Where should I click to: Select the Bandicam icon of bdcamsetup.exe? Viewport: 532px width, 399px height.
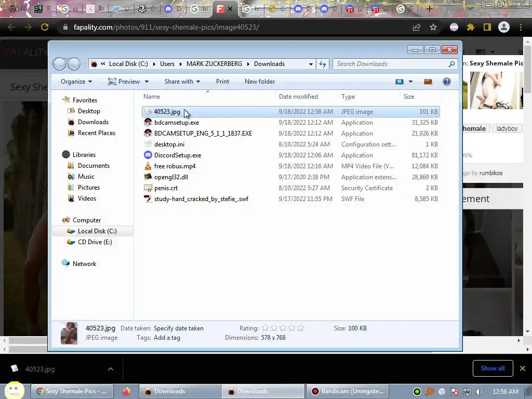(148, 123)
